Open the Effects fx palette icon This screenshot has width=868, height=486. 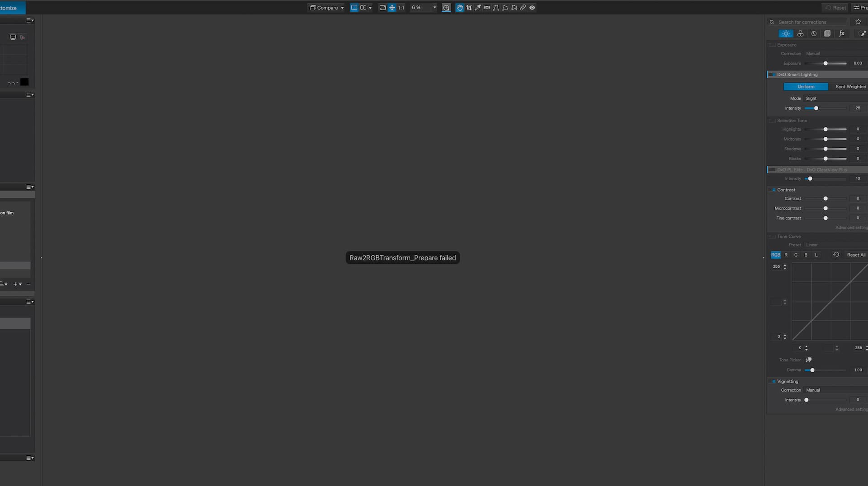click(841, 33)
